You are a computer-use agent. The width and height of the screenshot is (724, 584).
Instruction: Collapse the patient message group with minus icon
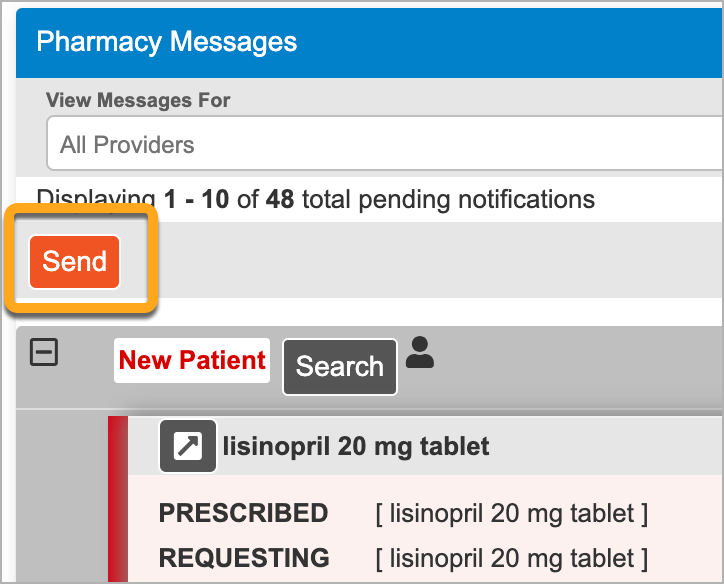(x=44, y=352)
